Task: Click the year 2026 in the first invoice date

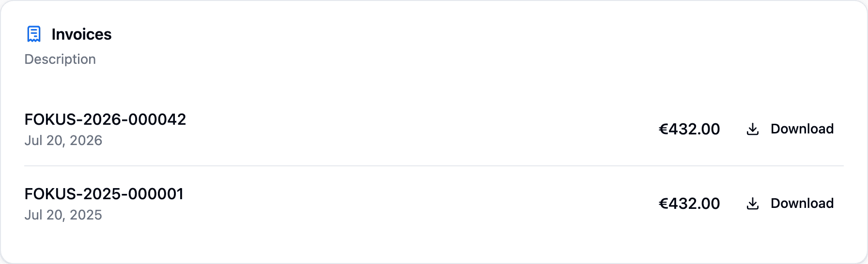Action: (86, 141)
